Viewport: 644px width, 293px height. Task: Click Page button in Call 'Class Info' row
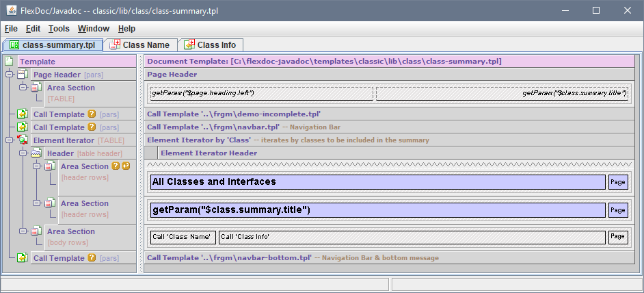click(x=618, y=237)
